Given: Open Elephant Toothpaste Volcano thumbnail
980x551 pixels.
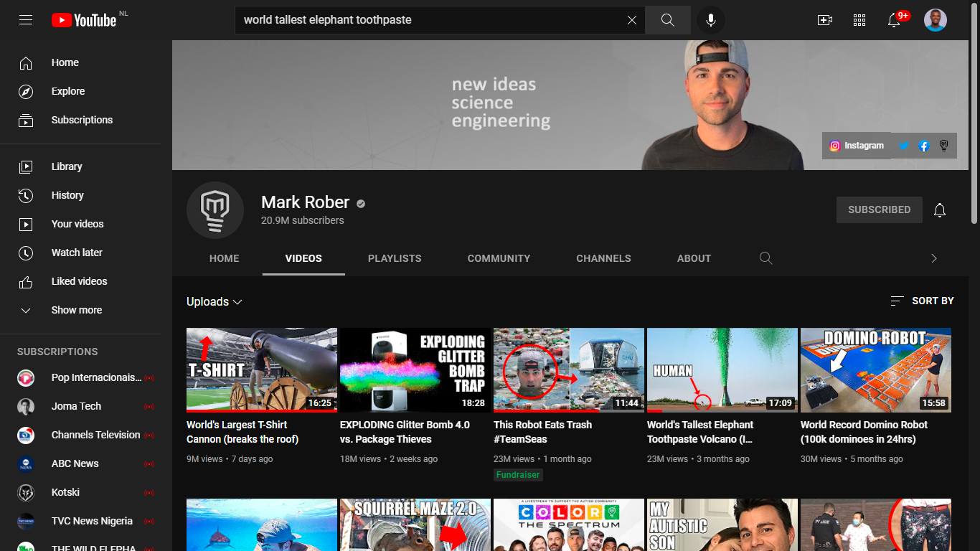Looking at the screenshot, I should [x=722, y=370].
